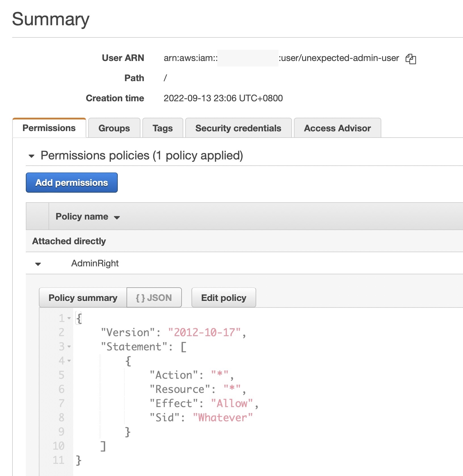Open the Policy name column dropdown
The height and width of the screenshot is (476, 463).
tap(117, 217)
